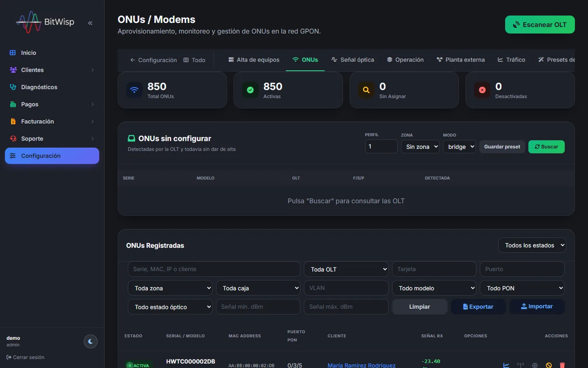Select Configuración in the sidebar

(52, 156)
